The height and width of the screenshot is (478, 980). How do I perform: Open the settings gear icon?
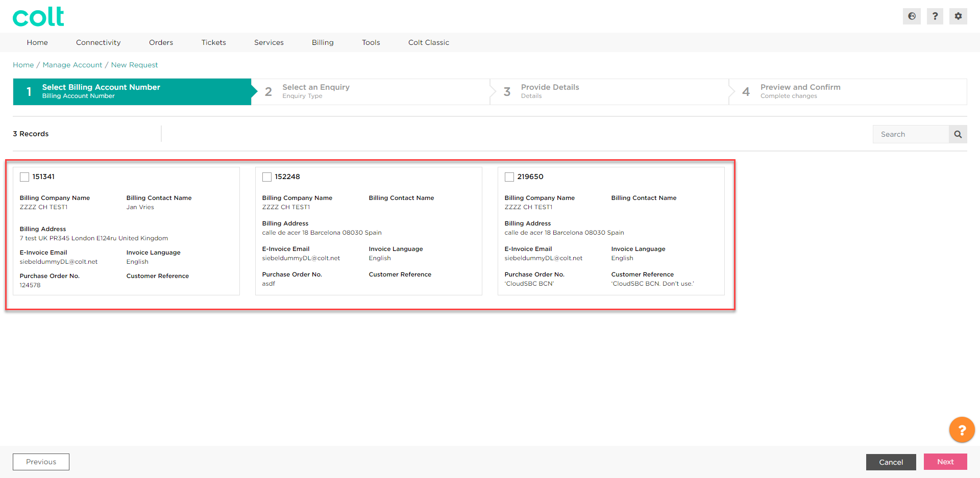pyautogui.click(x=958, y=16)
